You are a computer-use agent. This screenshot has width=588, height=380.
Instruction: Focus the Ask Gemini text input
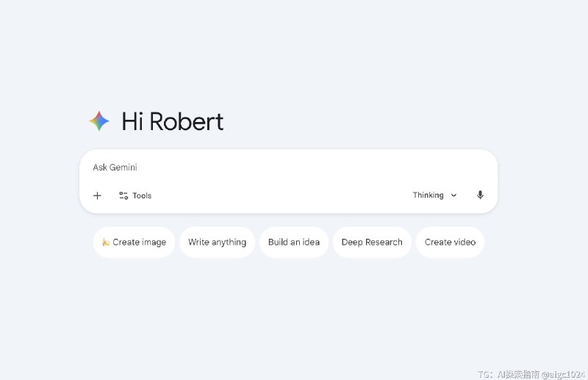287,168
